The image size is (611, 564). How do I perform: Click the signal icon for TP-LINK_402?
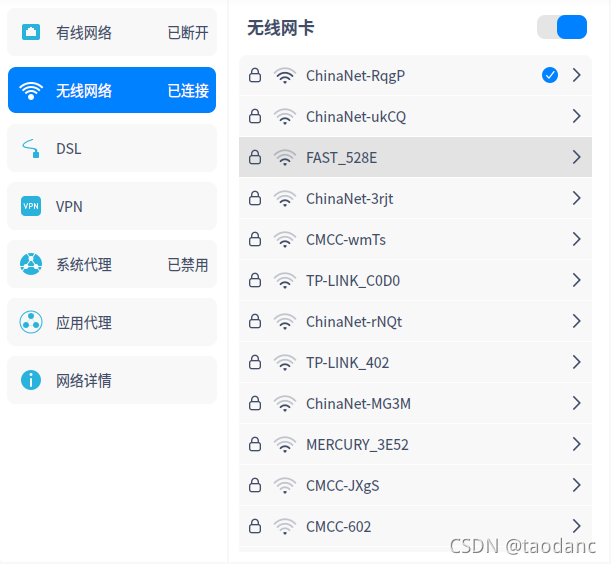(x=285, y=362)
